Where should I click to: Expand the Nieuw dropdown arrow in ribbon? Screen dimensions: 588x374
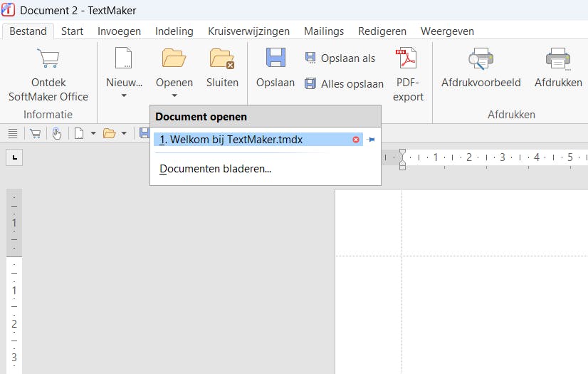point(124,95)
